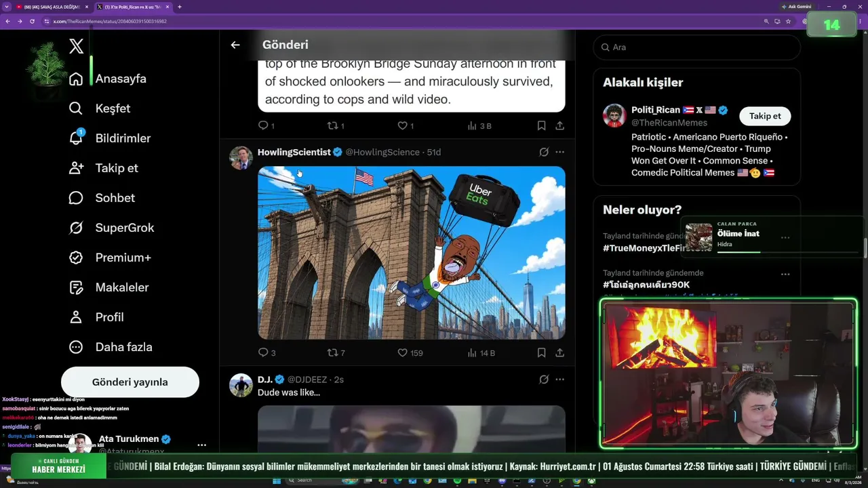This screenshot has width=868, height=488.
Task: Click the browser forward arrow
Action: tap(20, 21)
